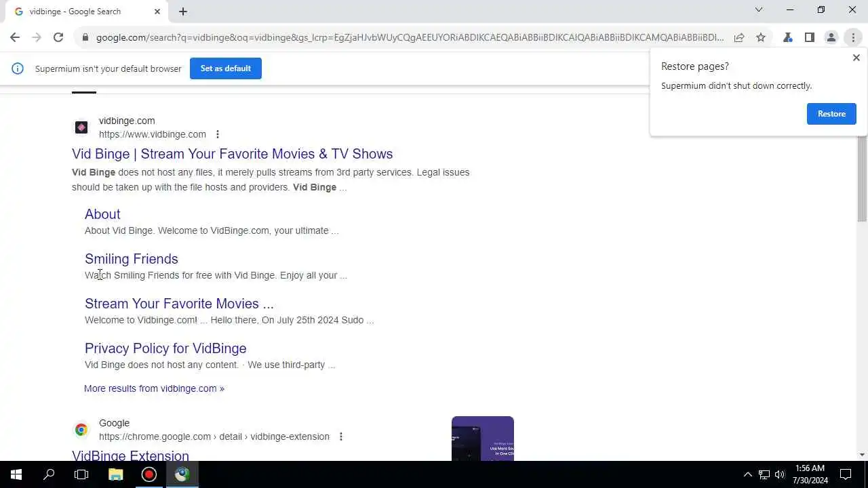
Task: Open Windows taskbar search
Action: click(49, 474)
